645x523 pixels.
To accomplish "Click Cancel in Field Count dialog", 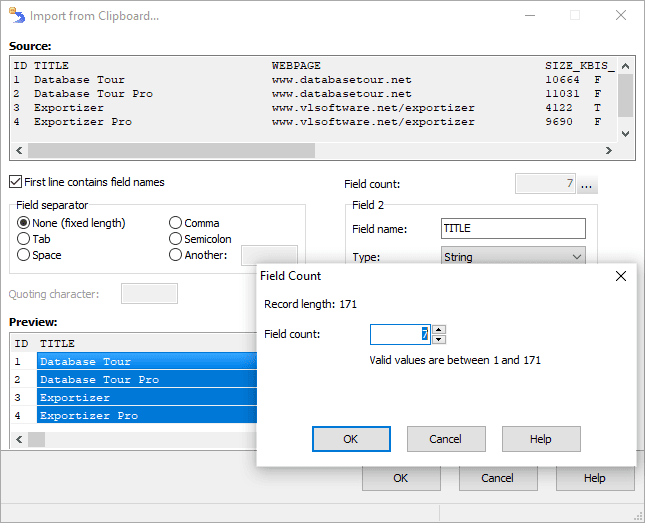I will coord(445,439).
